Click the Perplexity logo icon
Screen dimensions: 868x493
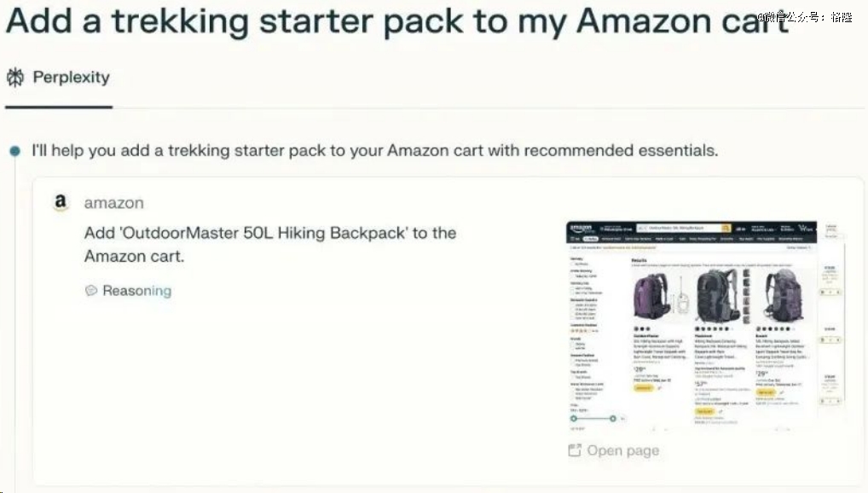coord(15,78)
